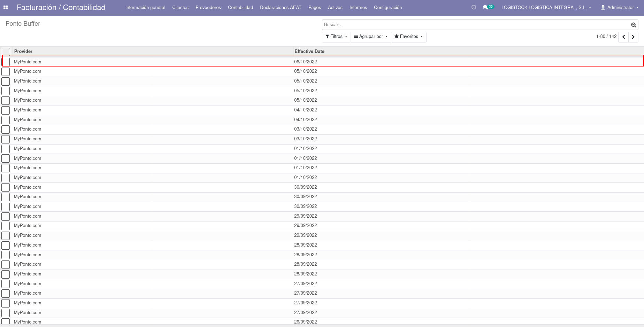Viewport: 644px width, 327px height.
Task: Go to next page of records
Action: click(x=633, y=37)
